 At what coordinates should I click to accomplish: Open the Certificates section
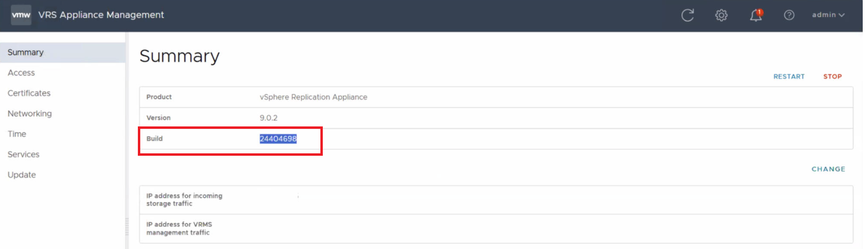29,93
